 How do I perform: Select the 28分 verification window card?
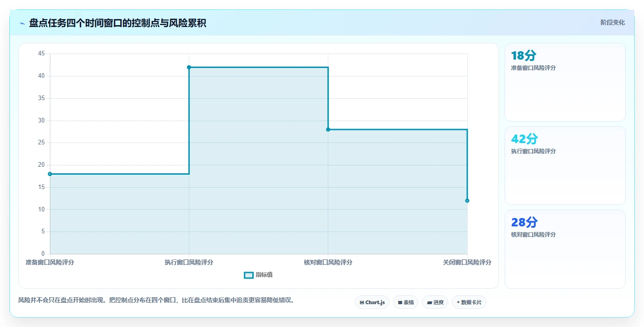(x=565, y=249)
